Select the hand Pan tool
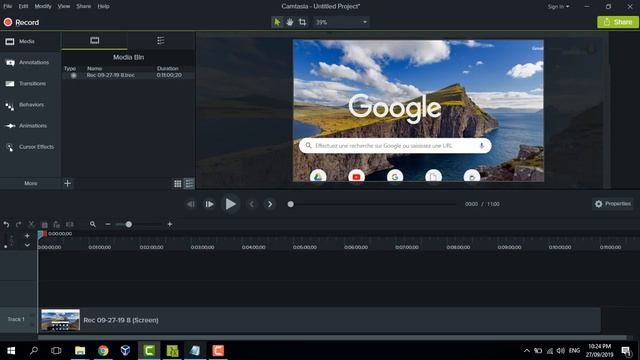The height and width of the screenshot is (360, 640). tap(290, 22)
